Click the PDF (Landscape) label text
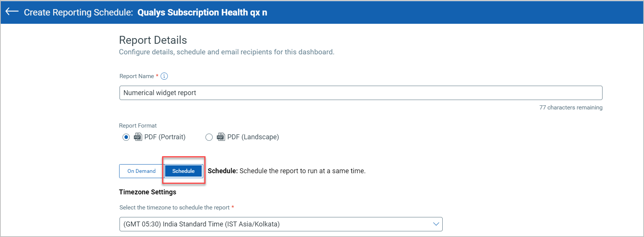 tap(253, 137)
